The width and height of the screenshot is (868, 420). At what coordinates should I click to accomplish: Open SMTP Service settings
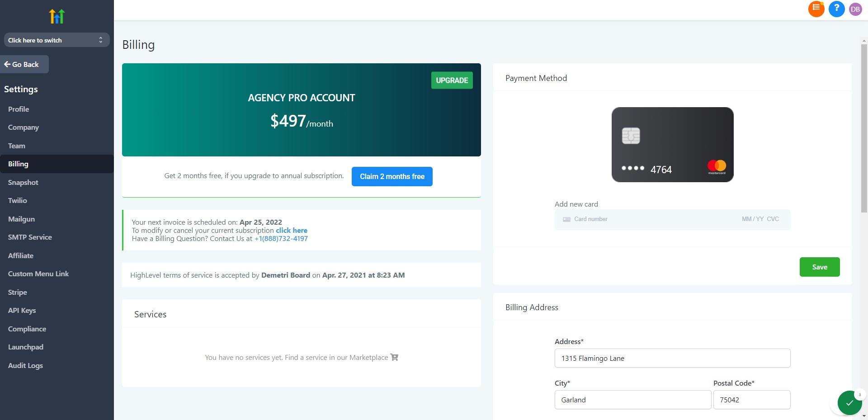30,237
